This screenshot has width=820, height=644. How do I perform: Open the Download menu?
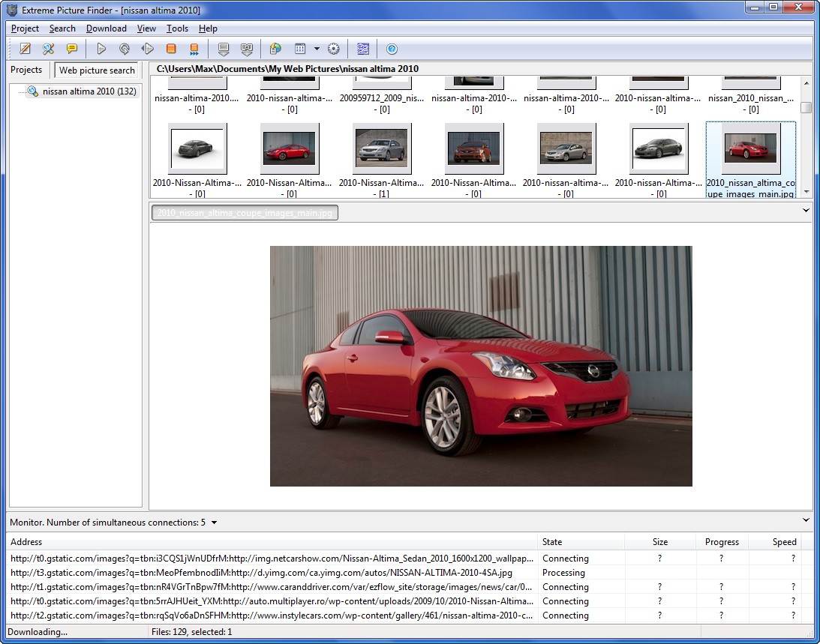coord(106,28)
